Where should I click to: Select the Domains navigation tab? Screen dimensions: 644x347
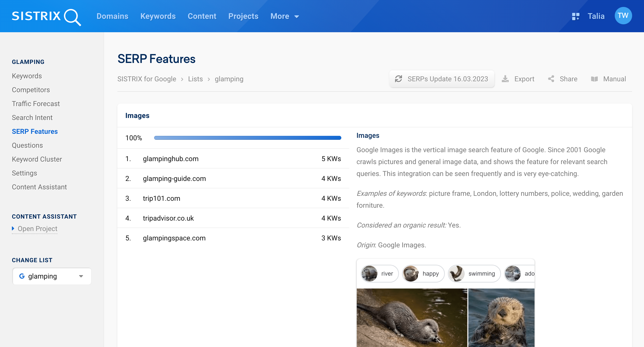click(112, 16)
